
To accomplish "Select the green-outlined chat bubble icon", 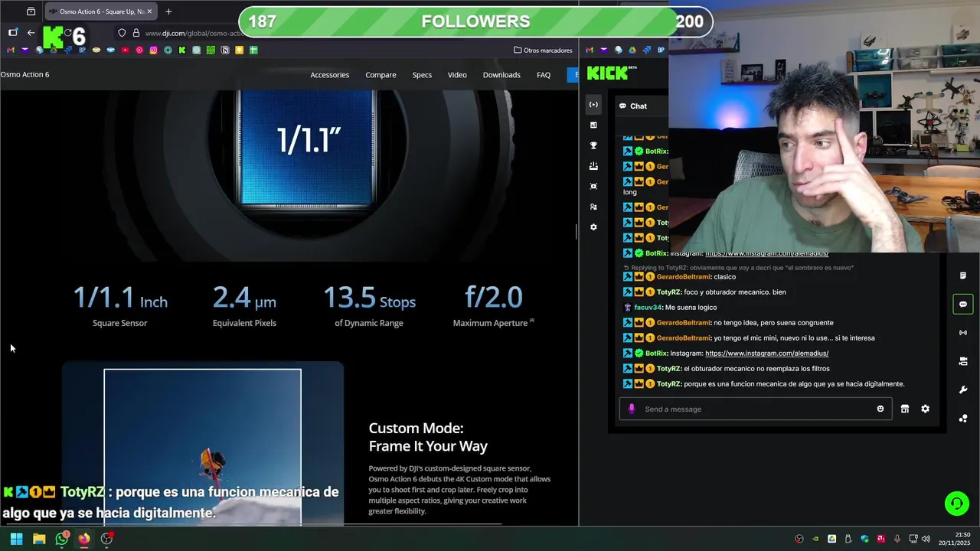I will click(x=963, y=304).
